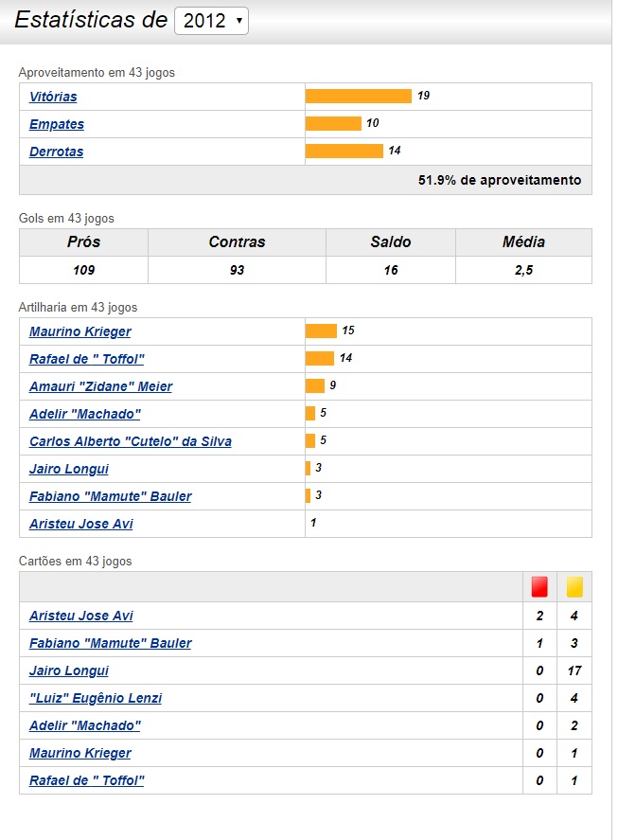
Task: Click Fabiano "Mamute" Bauler in the Cartões table
Action: click(110, 643)
